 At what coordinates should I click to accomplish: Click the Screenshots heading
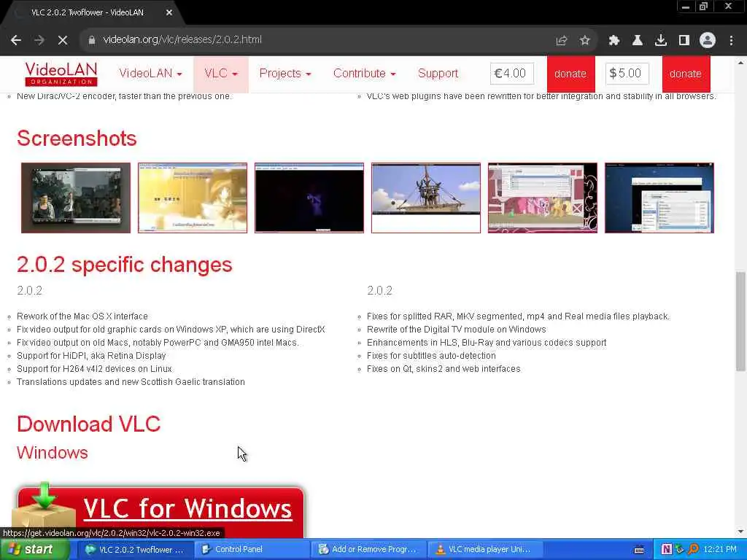point(77,139)
